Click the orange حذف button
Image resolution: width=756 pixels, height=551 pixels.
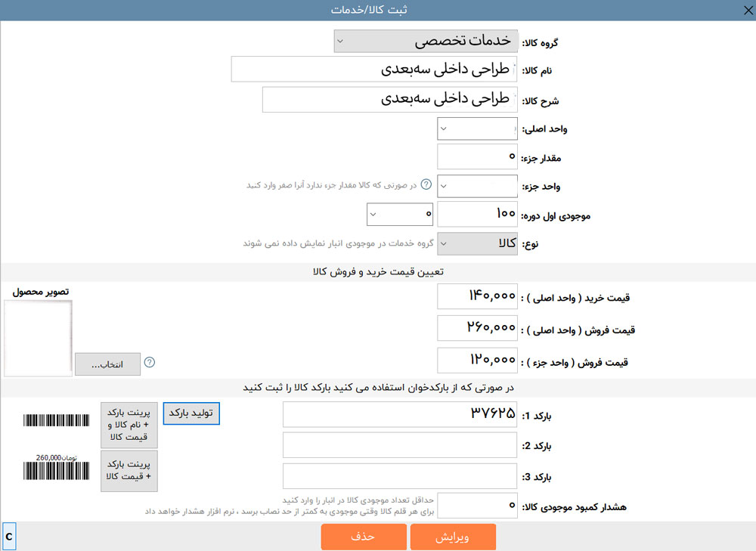tap(364, 537)
